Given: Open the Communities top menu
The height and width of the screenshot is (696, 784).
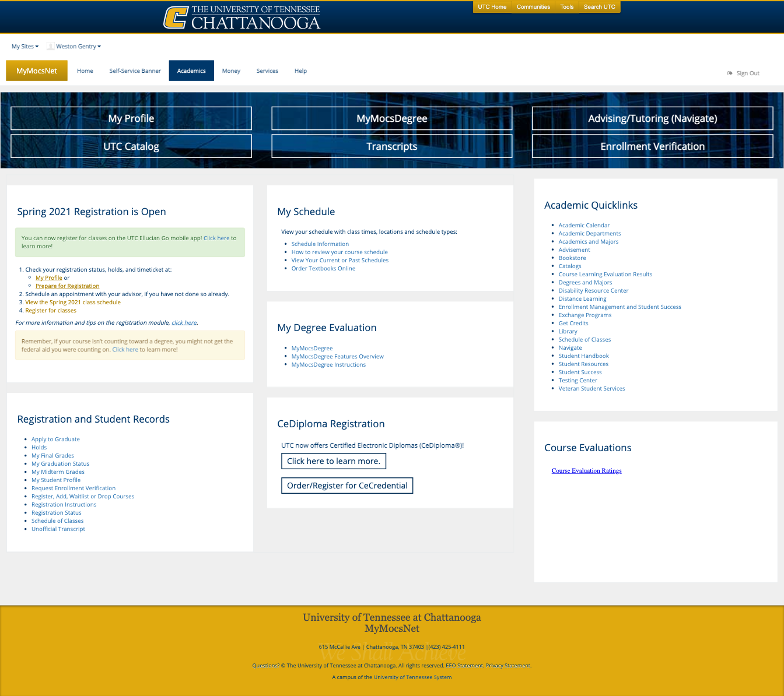Looking at the screenshot, I should pos(533,7).
